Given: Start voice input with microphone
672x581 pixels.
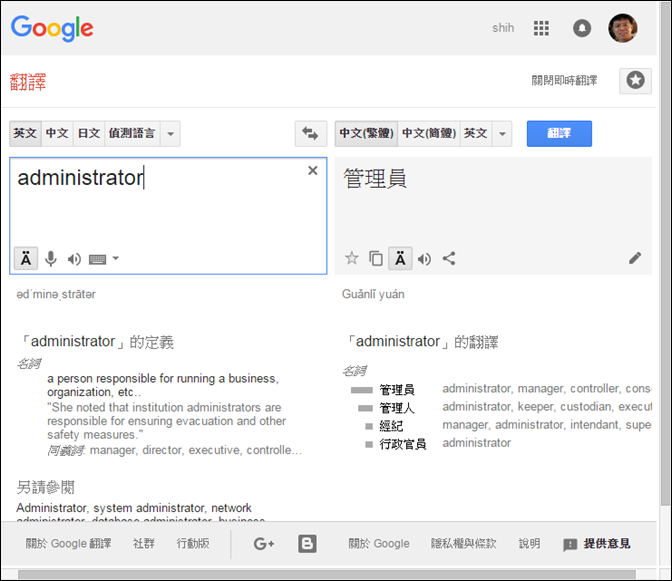Looking at the screenshot, I should point(51,259).
